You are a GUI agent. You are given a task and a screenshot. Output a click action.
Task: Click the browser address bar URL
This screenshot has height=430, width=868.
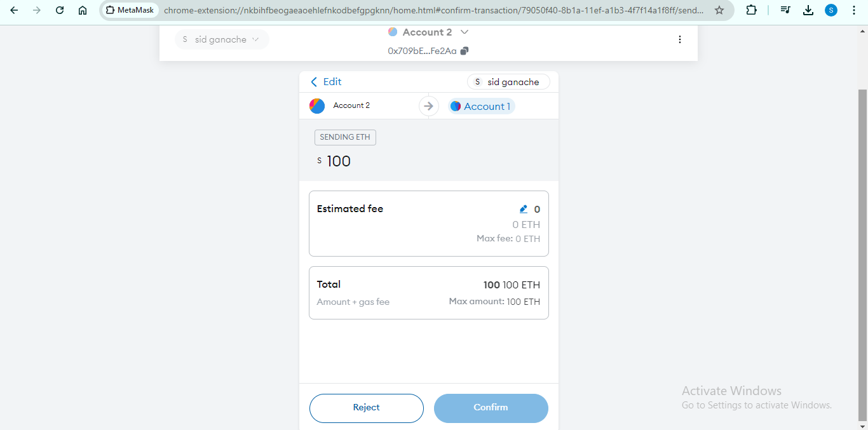click(432, 10)
